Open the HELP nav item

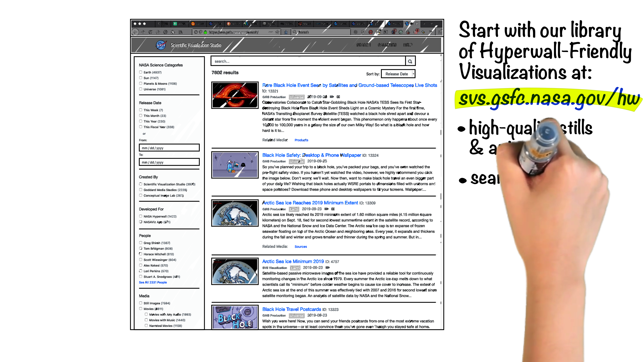point(408,45)
